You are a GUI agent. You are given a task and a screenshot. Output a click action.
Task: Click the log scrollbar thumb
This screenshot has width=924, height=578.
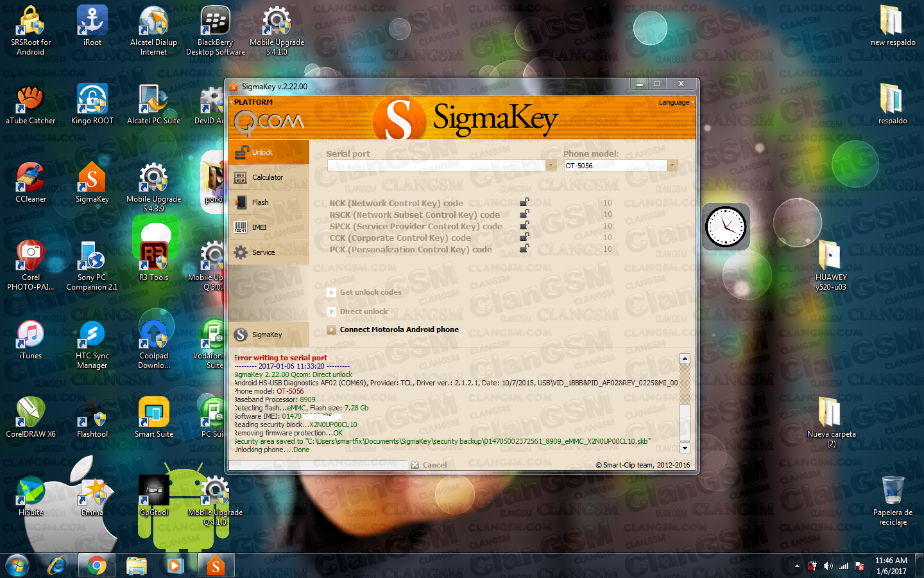click(x=685, y=422)
